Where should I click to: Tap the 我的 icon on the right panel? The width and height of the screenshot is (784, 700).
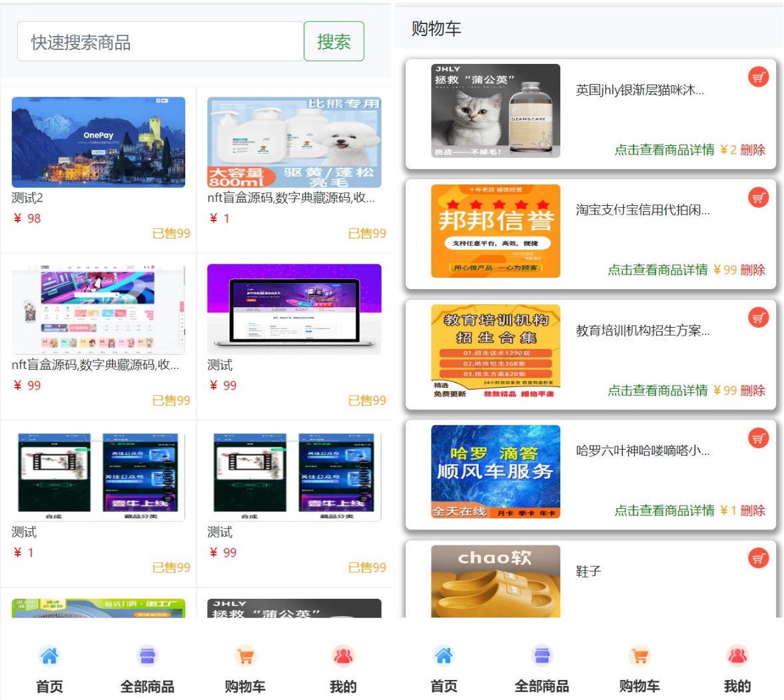tap(735, 656)
